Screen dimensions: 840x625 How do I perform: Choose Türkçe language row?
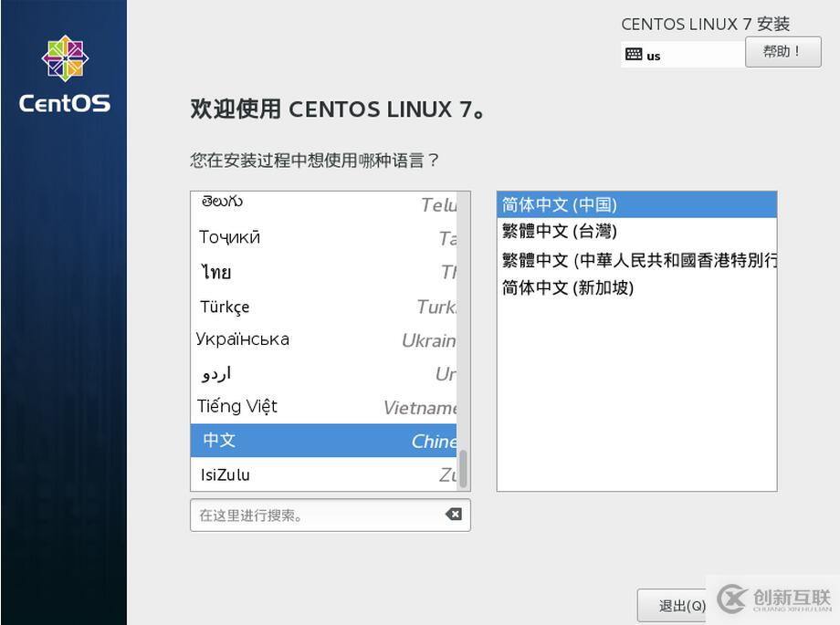(x=323, y=307)
